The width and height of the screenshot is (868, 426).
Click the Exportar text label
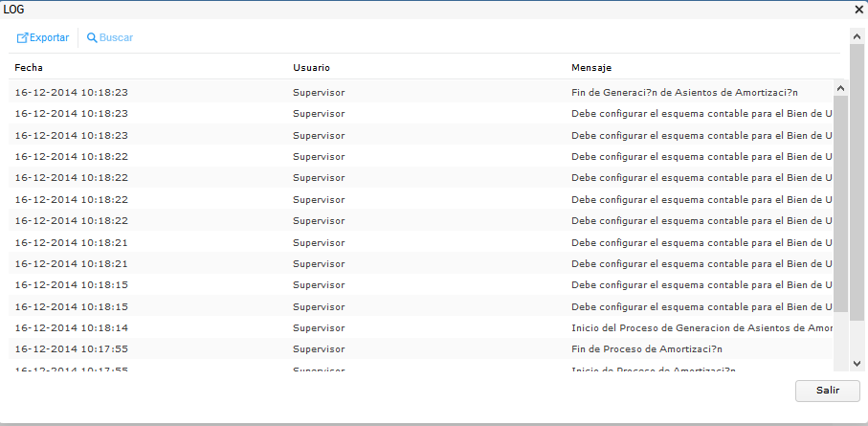pos(49,38)
